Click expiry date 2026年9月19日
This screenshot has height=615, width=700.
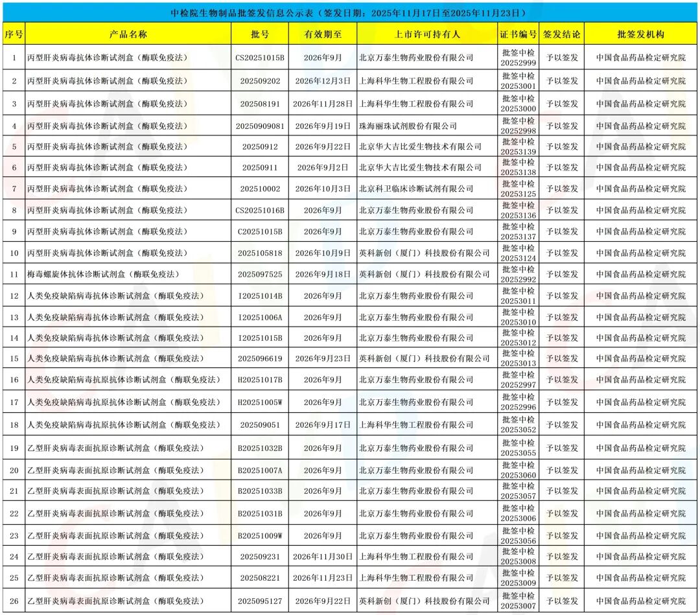[323, 126]
